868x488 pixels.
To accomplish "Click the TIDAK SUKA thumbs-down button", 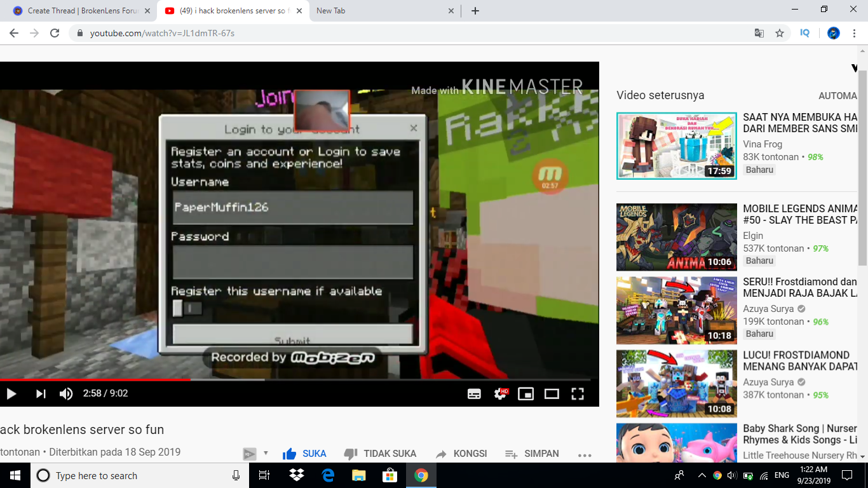I will pyautogui.click(x=380, y=454).
